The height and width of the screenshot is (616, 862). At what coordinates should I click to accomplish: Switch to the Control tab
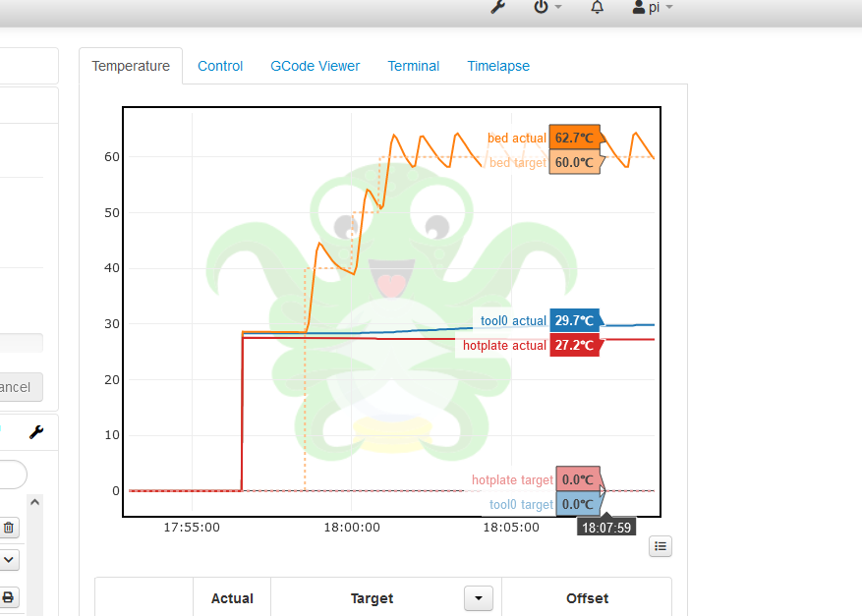pyautogui.click(x=220, y=66)
